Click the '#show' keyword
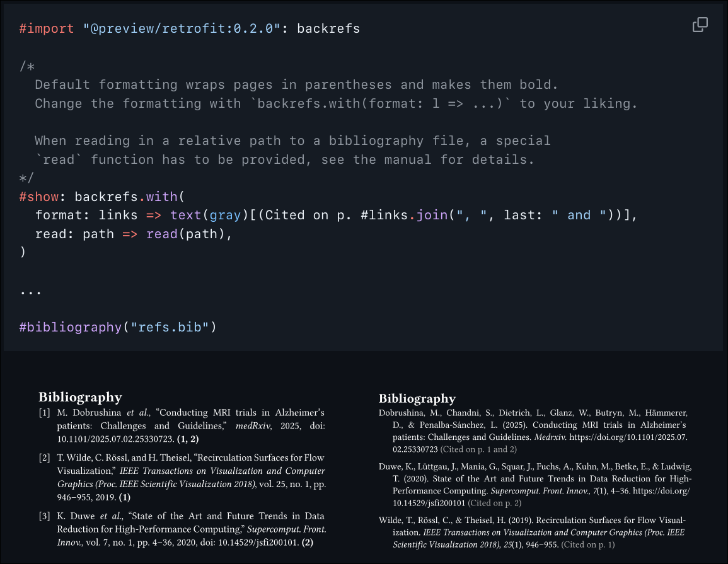 point(39,197)
